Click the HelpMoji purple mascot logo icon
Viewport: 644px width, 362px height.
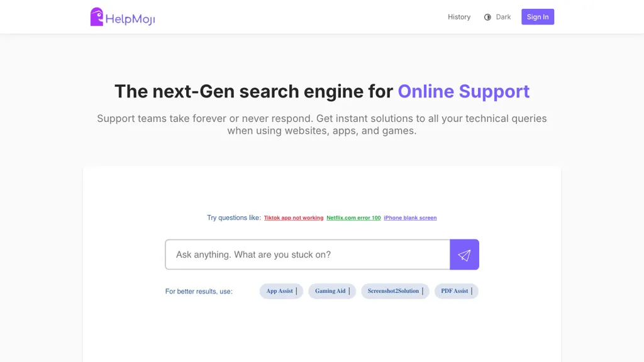tap(96, 17)
